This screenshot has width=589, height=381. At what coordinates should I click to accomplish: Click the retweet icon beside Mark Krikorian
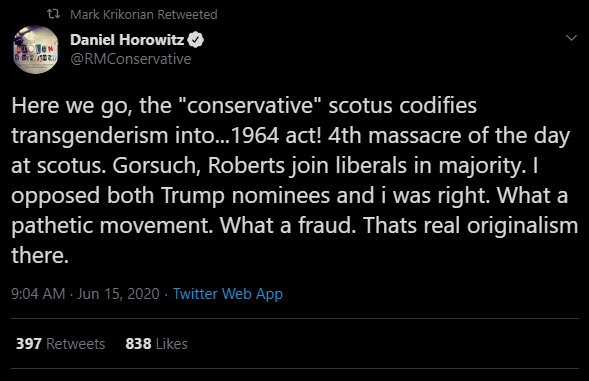(x=53, y=14)
